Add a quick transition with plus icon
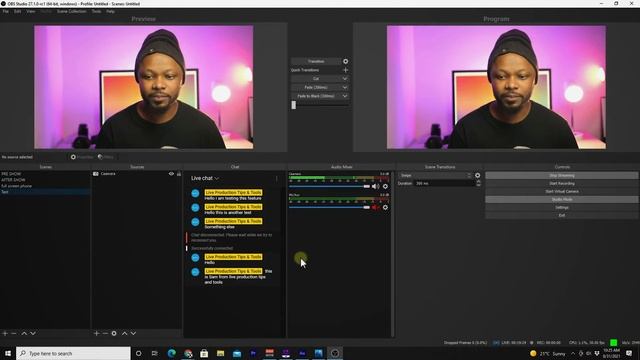Image resolution: width=640 pixels, height=360 pixels. point(345,70)
